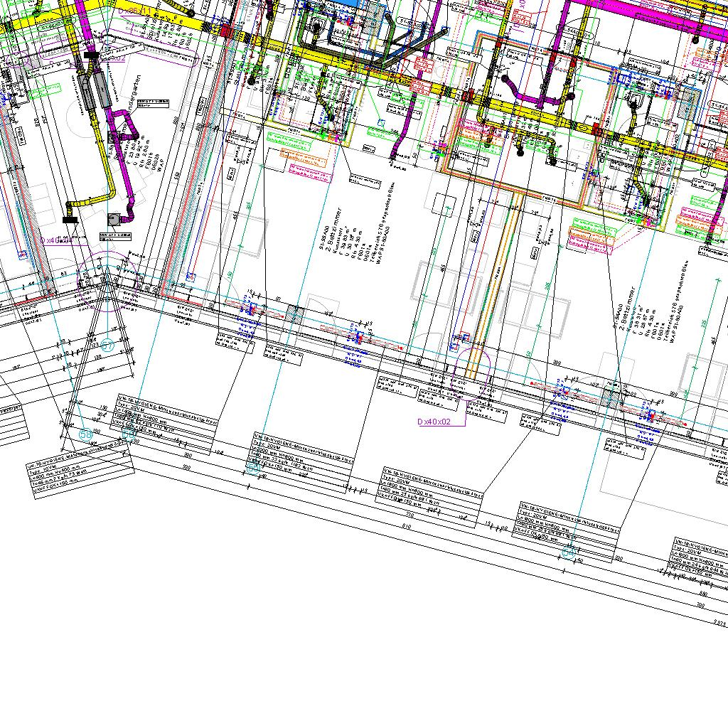Select the red fire damper on yellow duct

[x=227, y=31]
